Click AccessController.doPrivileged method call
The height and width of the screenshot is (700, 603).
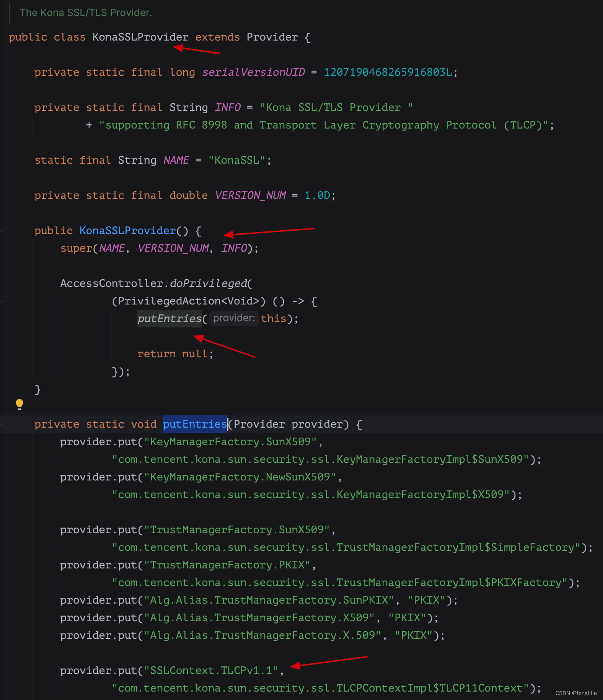(156, 283)
